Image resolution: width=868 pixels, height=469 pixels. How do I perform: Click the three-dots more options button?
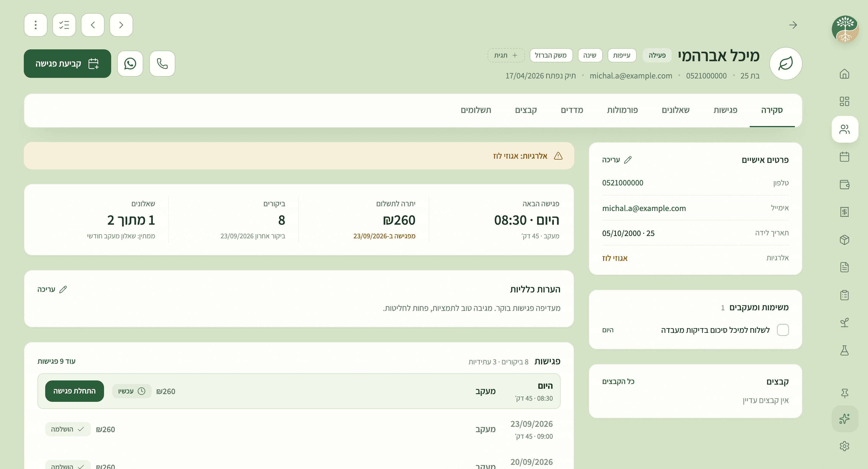[x=36, y=25]
